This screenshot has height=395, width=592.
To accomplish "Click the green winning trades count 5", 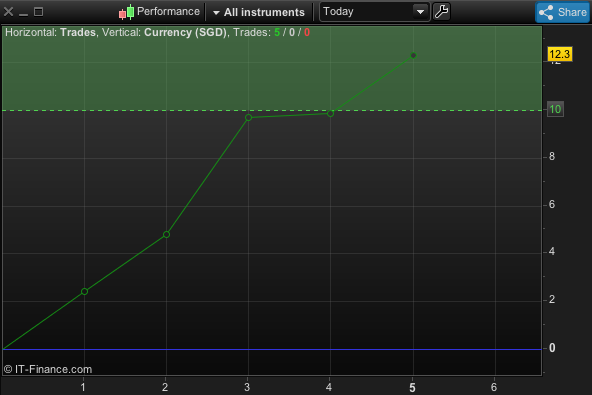I will pos(277,32).
